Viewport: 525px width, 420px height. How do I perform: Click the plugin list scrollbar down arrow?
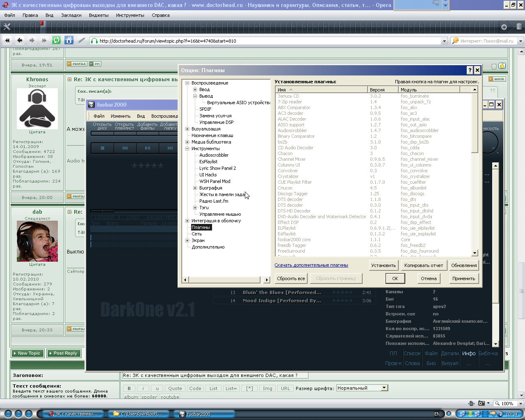click(475, 253)
